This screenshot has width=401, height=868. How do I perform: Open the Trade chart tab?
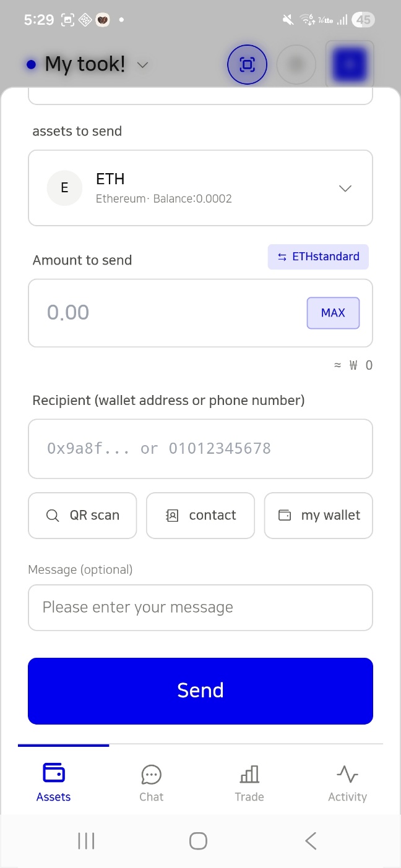pyautogui.click(x=249, y=782)
